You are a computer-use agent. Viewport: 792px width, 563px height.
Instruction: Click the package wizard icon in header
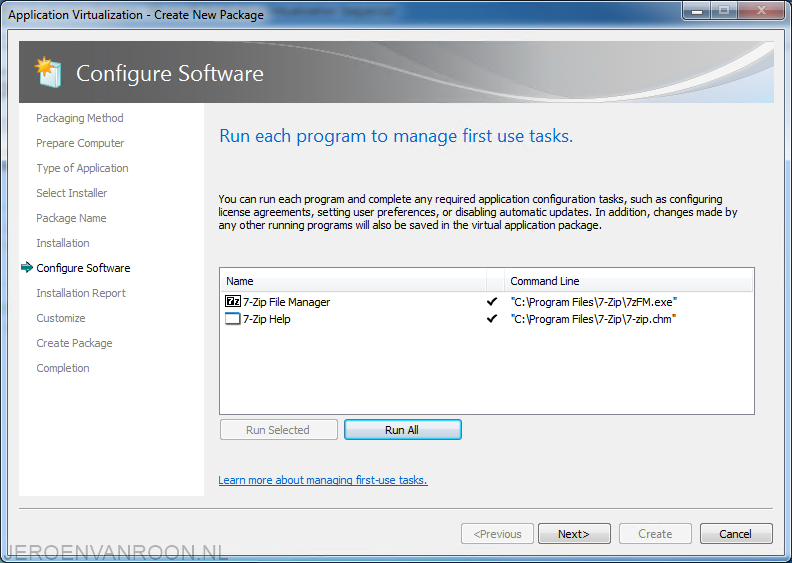tap(48, 72)
